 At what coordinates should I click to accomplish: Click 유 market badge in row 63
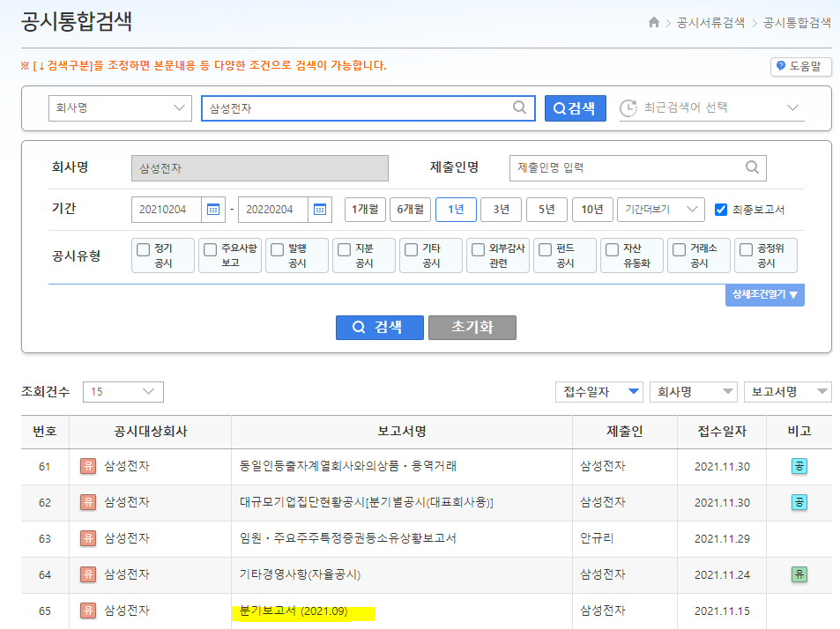[88, 538]
